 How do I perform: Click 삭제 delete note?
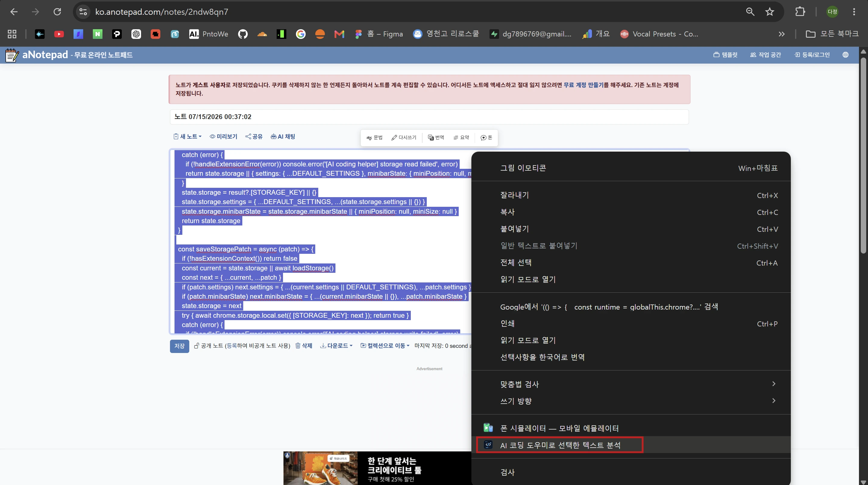[x=304, y=346]
